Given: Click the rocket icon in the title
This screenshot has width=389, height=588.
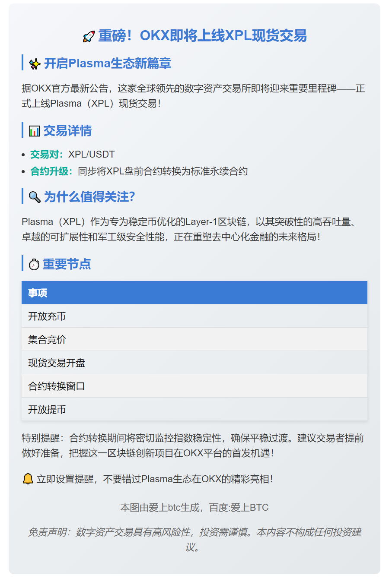Looking at the screenshot, I should tap(89, 36).
